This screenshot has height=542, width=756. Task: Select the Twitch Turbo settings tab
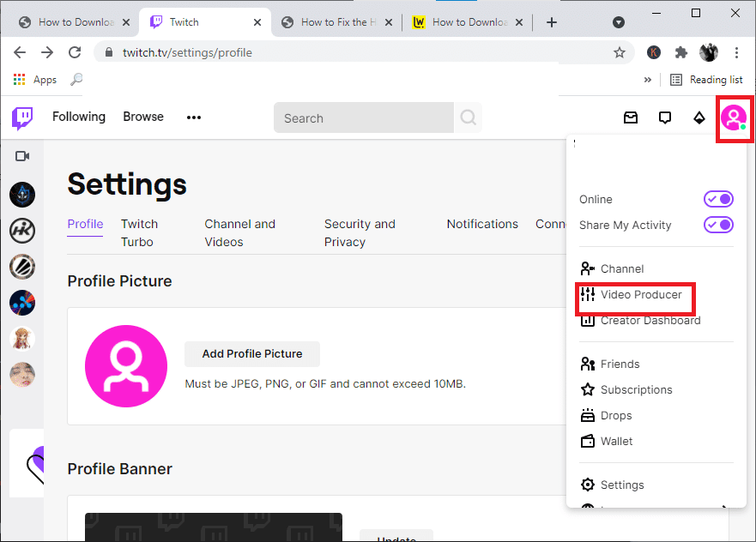[139, 232]
